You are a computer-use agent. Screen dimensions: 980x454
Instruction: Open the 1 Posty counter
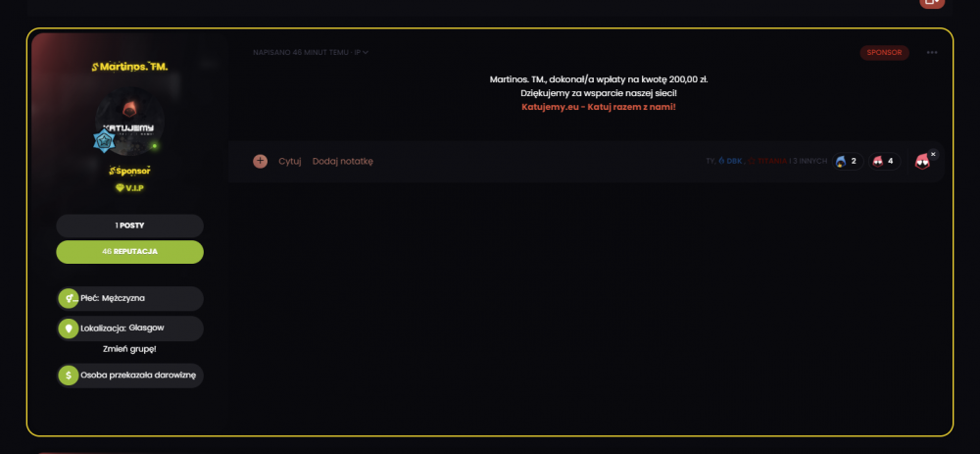[130, 226]
